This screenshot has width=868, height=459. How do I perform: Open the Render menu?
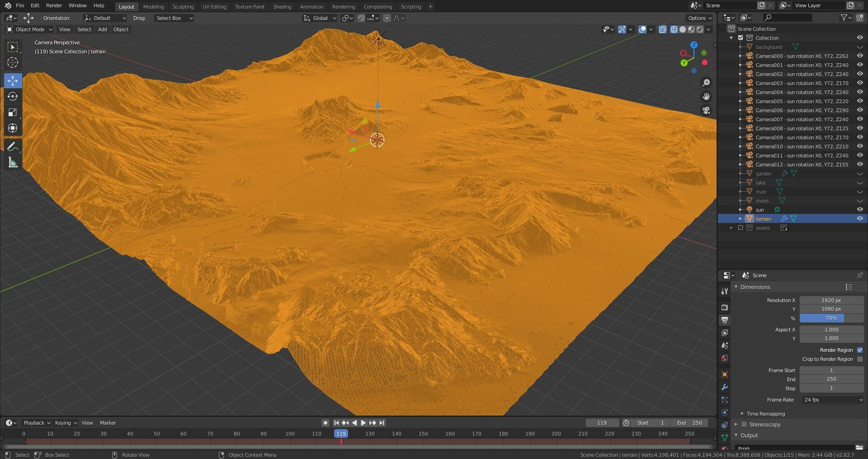click(54, 5)
